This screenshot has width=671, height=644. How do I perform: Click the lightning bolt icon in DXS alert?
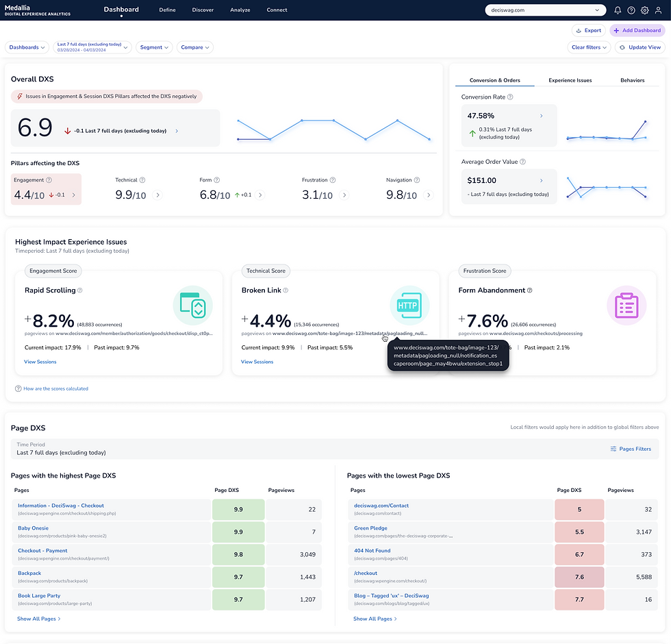click(19, 97)
